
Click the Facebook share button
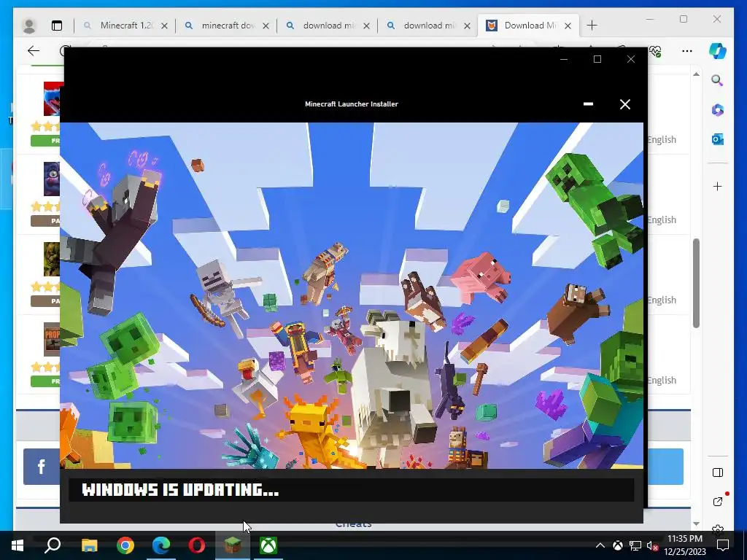42,467
